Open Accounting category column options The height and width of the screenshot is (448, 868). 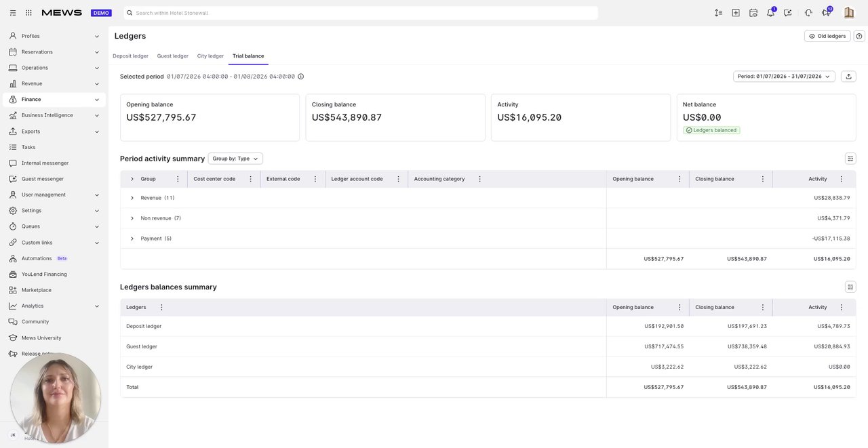(480, 179)
